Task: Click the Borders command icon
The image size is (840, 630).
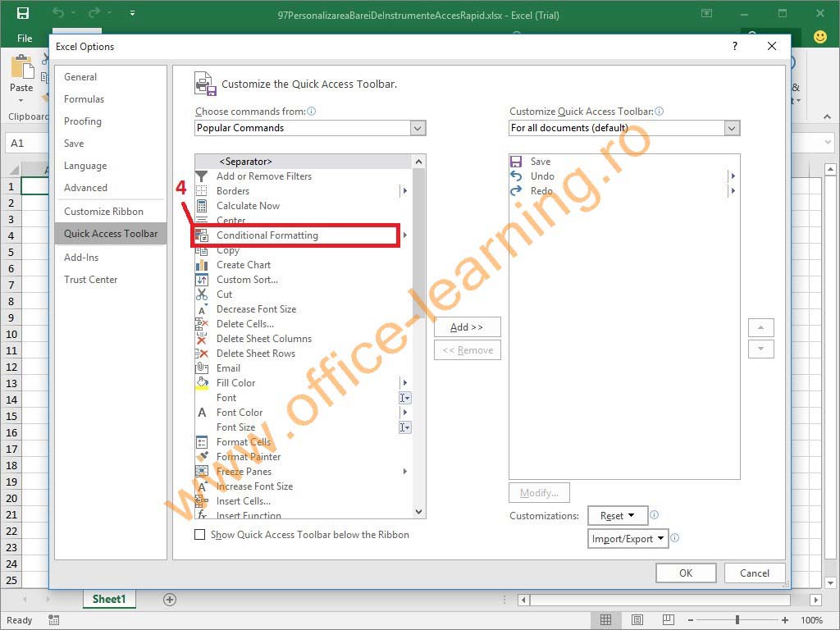Action: [202, 190]
